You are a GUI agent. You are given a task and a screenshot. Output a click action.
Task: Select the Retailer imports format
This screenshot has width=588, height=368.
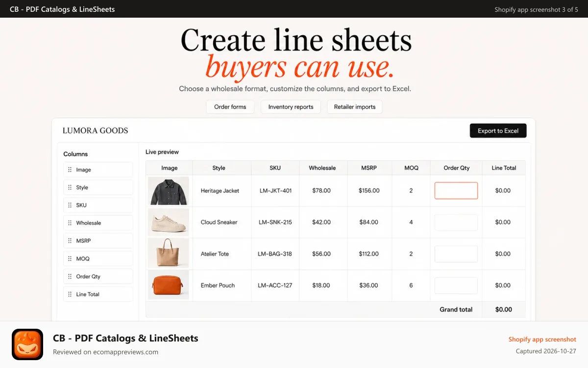(x=355, y=107)
